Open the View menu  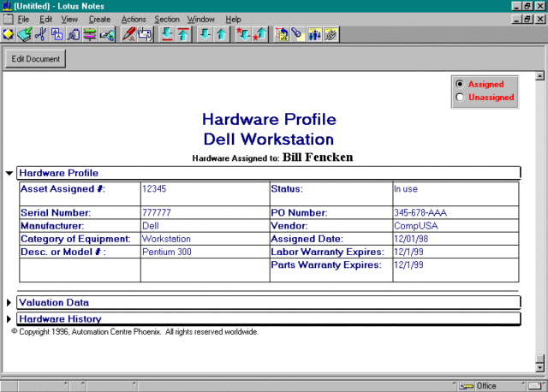pyautogui.click(x=69, y=19)
